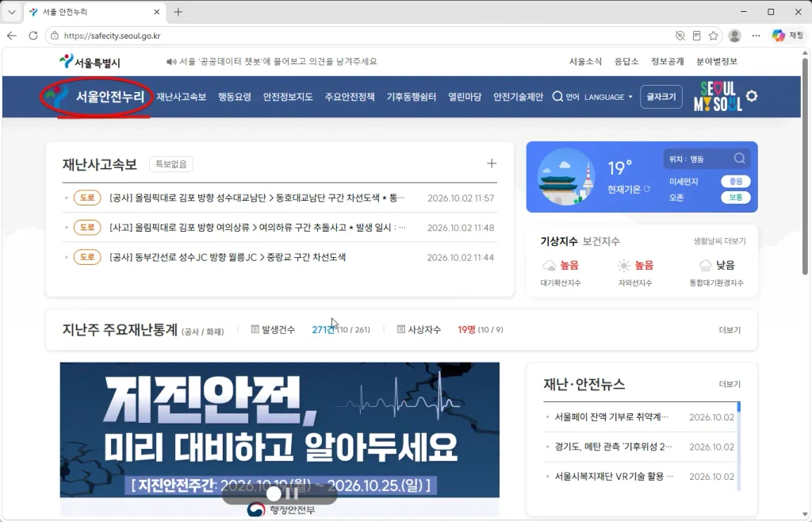812x522 pixels.
Task: Close the 서울 안전누리 tab
Action: (x=156, y=12)
